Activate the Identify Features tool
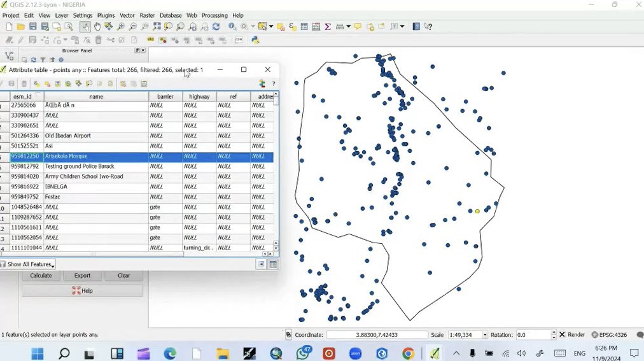The image size is (644, 361). coord(232,27)
